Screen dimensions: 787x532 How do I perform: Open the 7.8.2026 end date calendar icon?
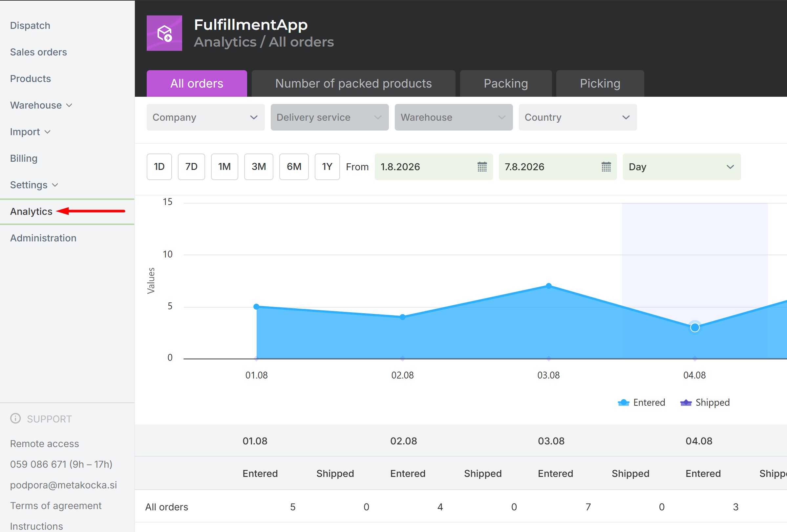[606, 167]
